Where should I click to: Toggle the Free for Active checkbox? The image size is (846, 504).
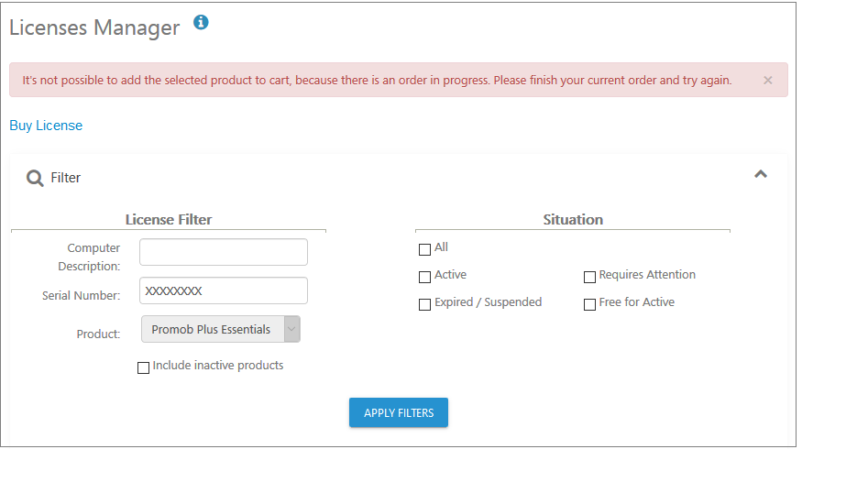coord(589,304)
